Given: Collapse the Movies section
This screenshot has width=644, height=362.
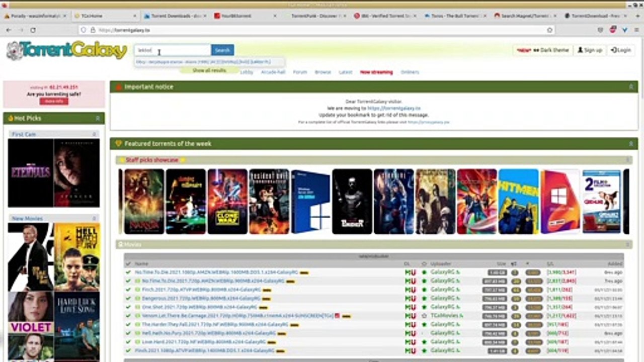Looking at the screenshot, I should tap(627, 244).
